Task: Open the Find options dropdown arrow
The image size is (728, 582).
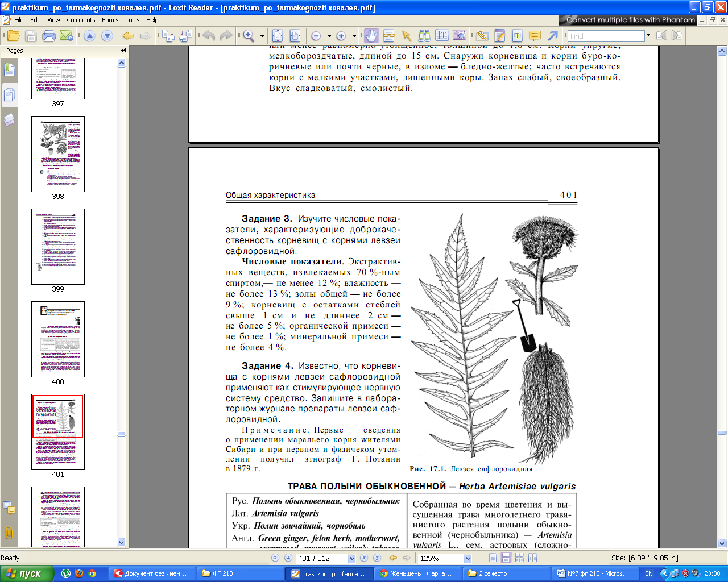Action: click(648, 36)
